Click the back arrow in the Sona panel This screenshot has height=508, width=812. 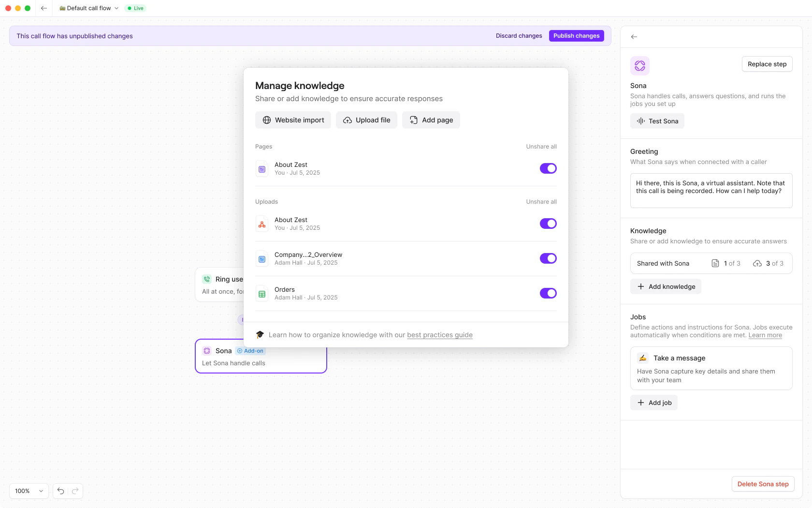(x=634, y=36)
